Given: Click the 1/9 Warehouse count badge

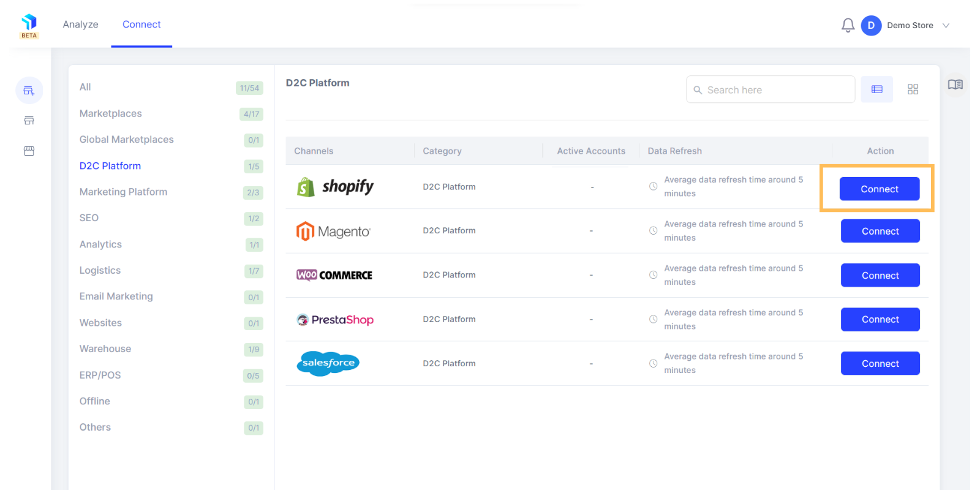Looking at the screenshot, I should click(x=254, y=349).
